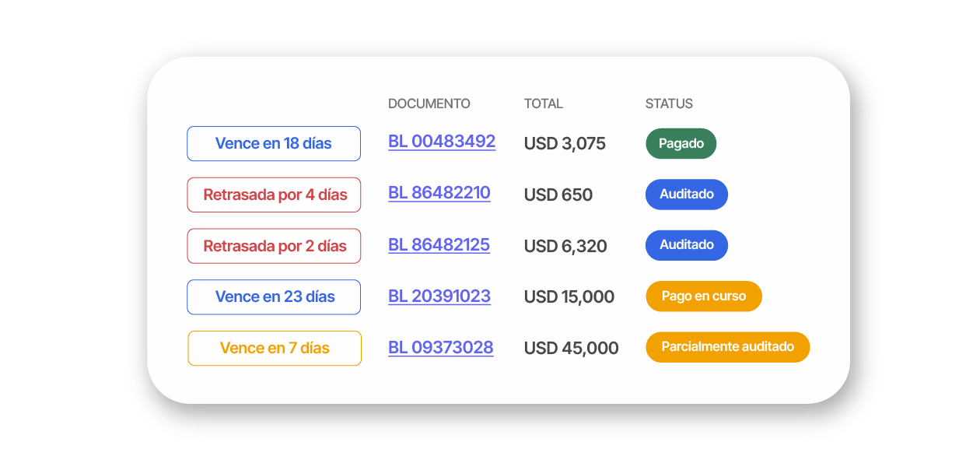The height and width of the screenshot is (470, 980).
Task: Click the STATUS column header
Action: tap(668, 103)
